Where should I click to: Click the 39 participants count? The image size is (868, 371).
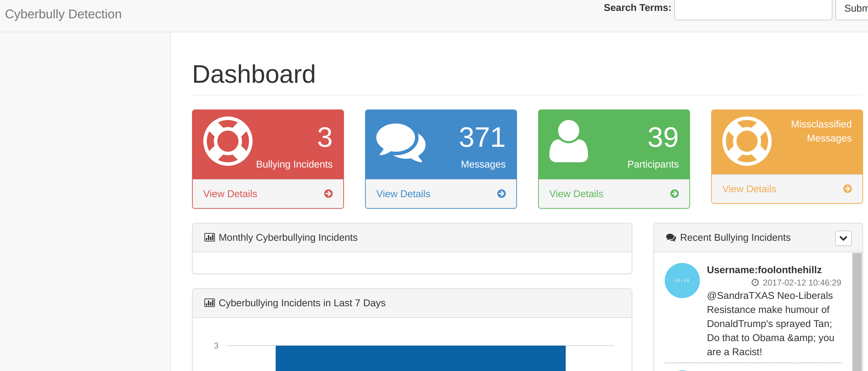[663, 137]
